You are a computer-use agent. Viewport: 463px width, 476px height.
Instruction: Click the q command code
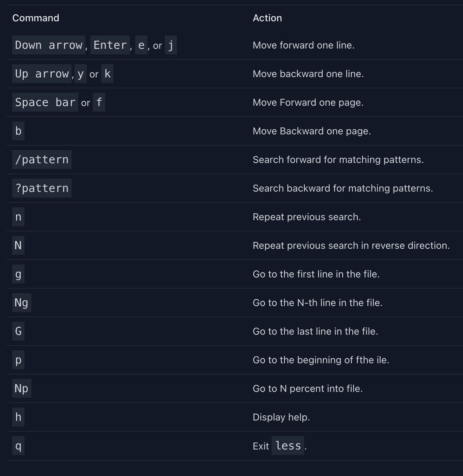click(18, 446)
